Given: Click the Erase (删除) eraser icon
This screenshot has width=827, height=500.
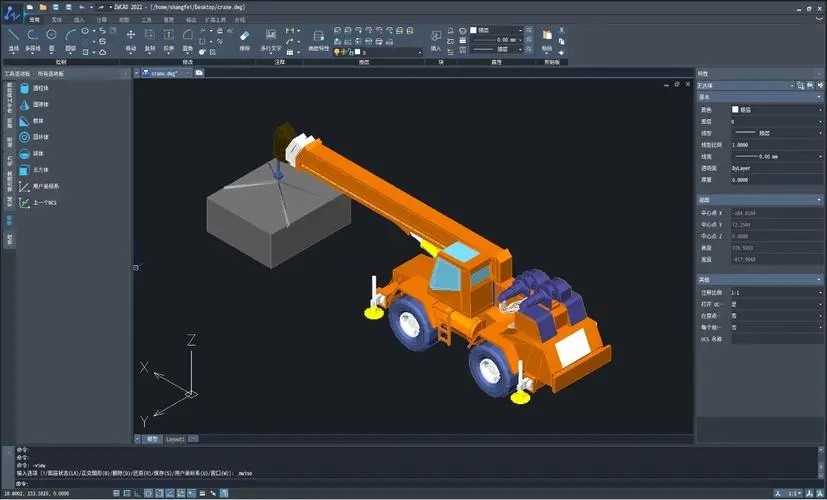Looking at the screenshot, I should pyautogui.click(x=245, y=37).
